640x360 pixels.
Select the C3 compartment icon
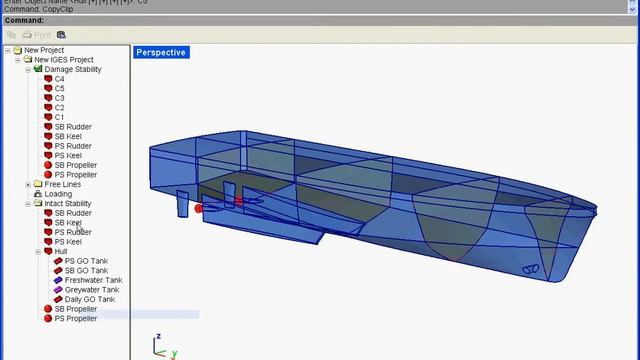(48, 98)
